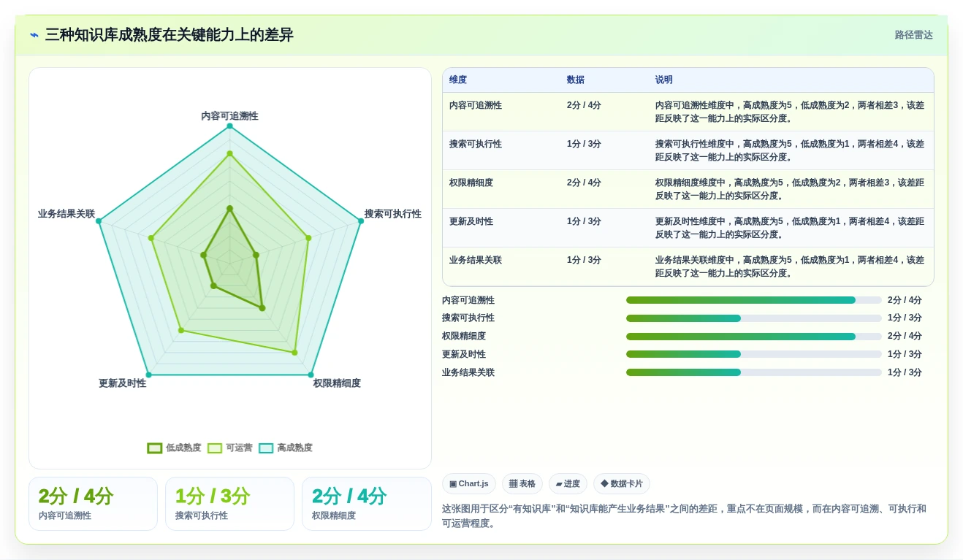The width and height of the screenshot is (963, 560).
Task: Open the 内容可追溯性 stat card
Action: click(93, 504)
